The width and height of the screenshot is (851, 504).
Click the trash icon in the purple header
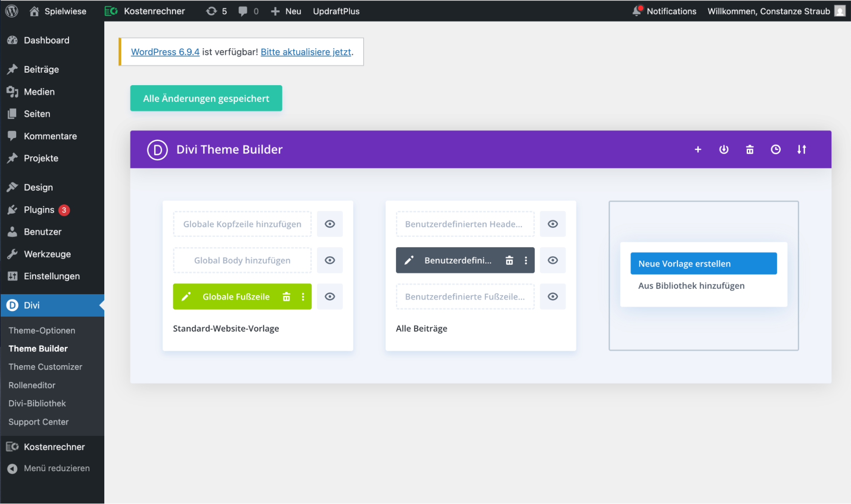[x=750, y=149]
